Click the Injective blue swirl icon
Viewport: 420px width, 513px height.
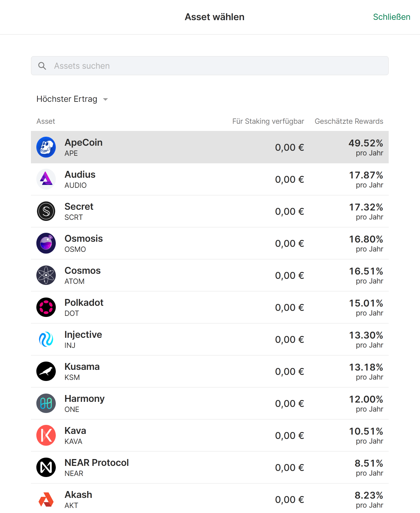(x=46, y=339)
